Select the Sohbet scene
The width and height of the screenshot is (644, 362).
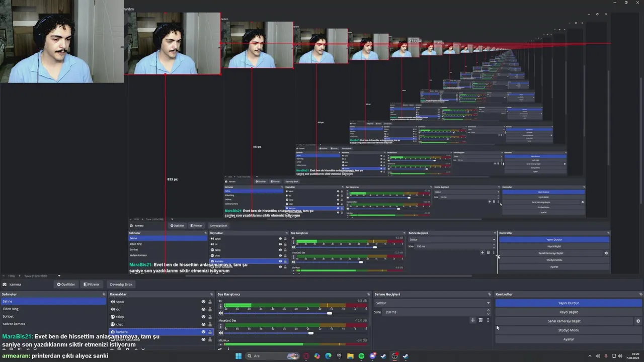coord(53,316)
